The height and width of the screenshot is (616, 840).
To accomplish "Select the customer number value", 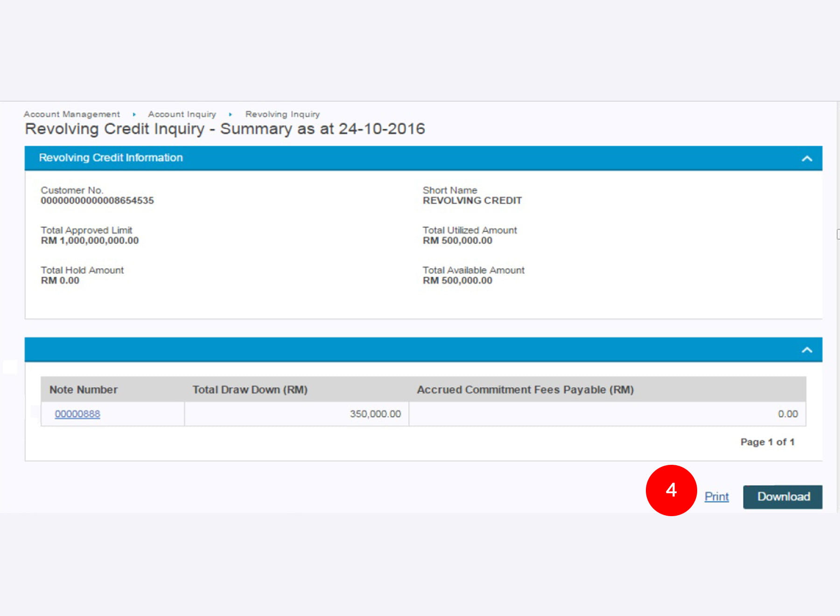I will pyautogui.click(x=97, y=201).
